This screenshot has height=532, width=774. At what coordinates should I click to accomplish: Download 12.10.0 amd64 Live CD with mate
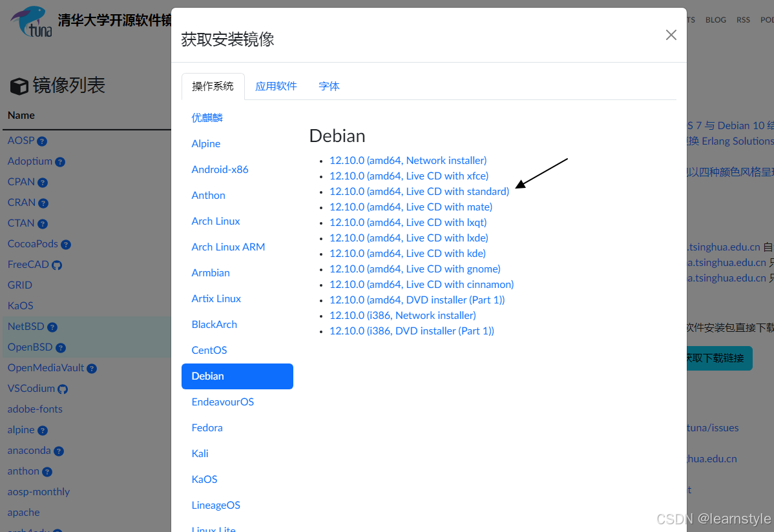click(x=411, y=207)
